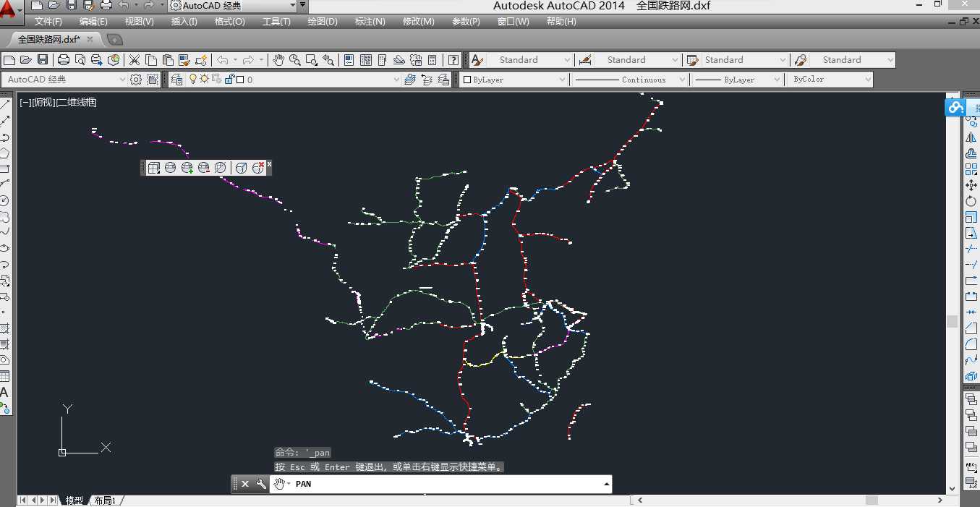The width and height of the screenshot is (980, 507).
Task: Open Layer Properties Manager icon
Action: pos(176,80)
